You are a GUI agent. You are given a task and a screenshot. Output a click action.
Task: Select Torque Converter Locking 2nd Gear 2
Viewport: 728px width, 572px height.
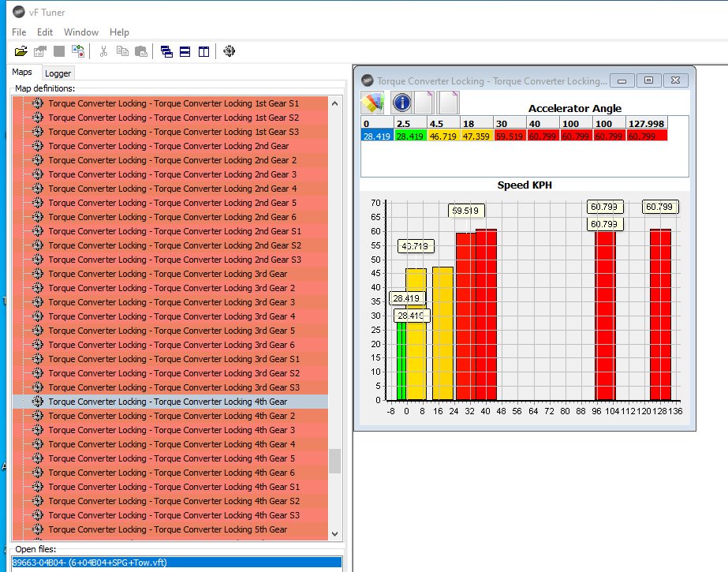172,159
